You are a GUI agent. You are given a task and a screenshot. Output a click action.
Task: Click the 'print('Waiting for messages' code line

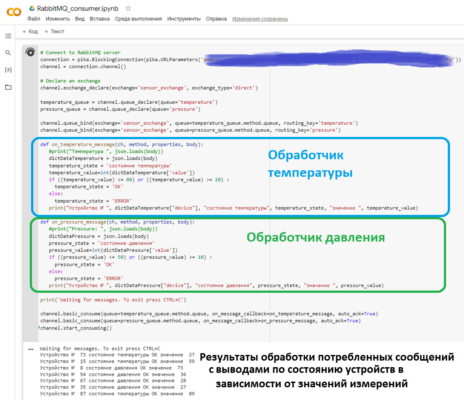click(x=113, y=300)
